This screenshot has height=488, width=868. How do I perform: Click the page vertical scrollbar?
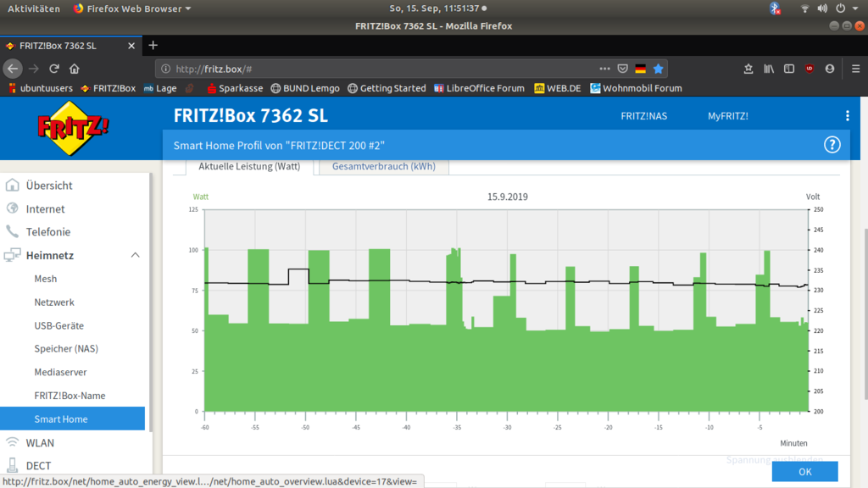tap(865, 313)
